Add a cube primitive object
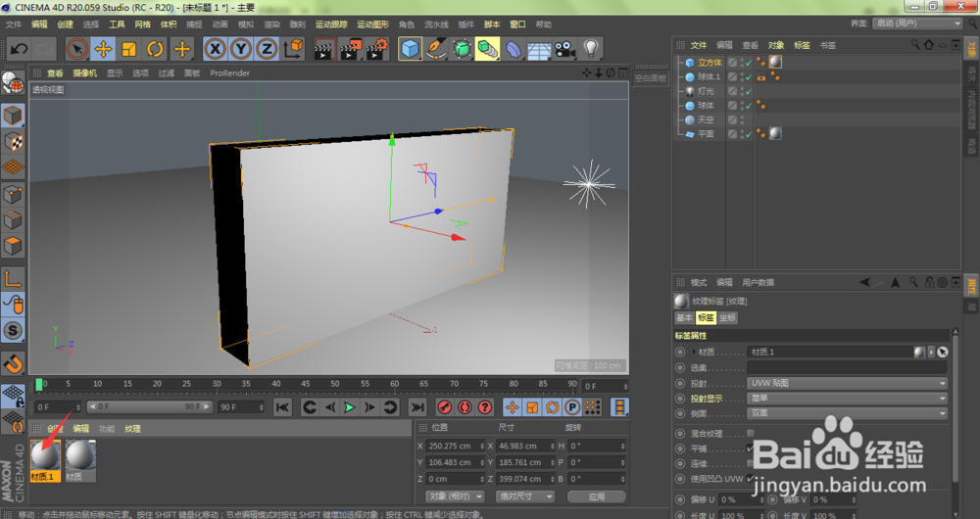Image resolution: width=980 pixels, height=519 pixels. click(410, 49)
